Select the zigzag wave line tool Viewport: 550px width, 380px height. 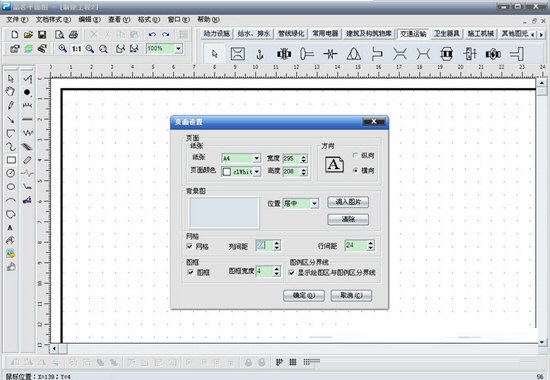point(28,133)
